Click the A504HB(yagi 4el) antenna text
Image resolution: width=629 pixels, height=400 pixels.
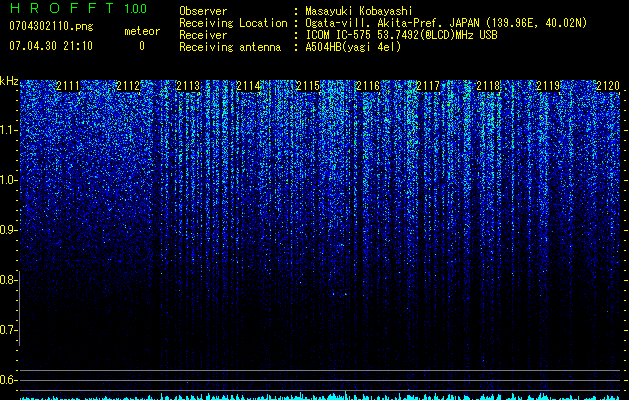coord(353,47)
